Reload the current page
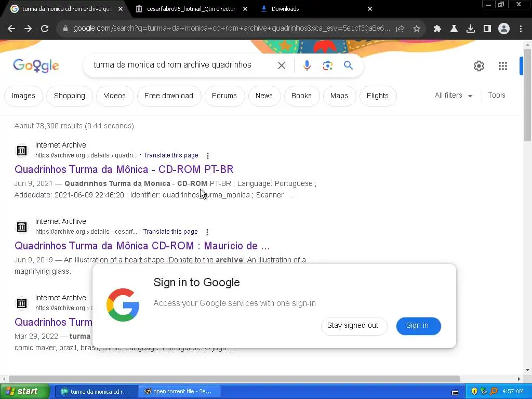 click(45, 29)
